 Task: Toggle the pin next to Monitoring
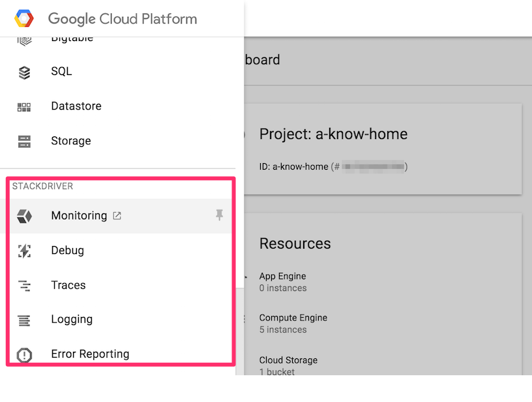pyautogui.click(x=220, y=215)
